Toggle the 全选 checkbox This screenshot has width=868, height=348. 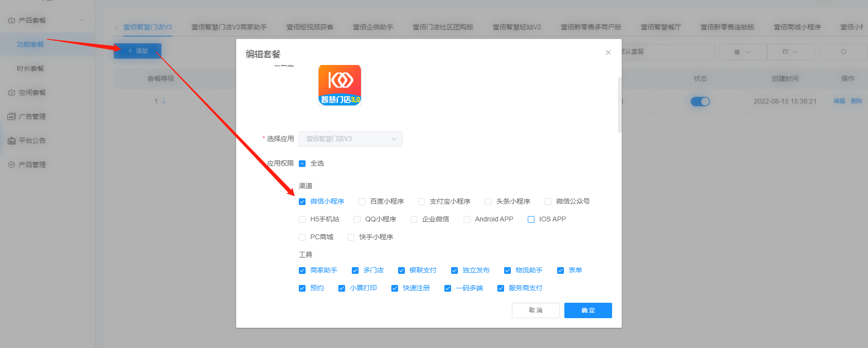[x=302, y=164]
